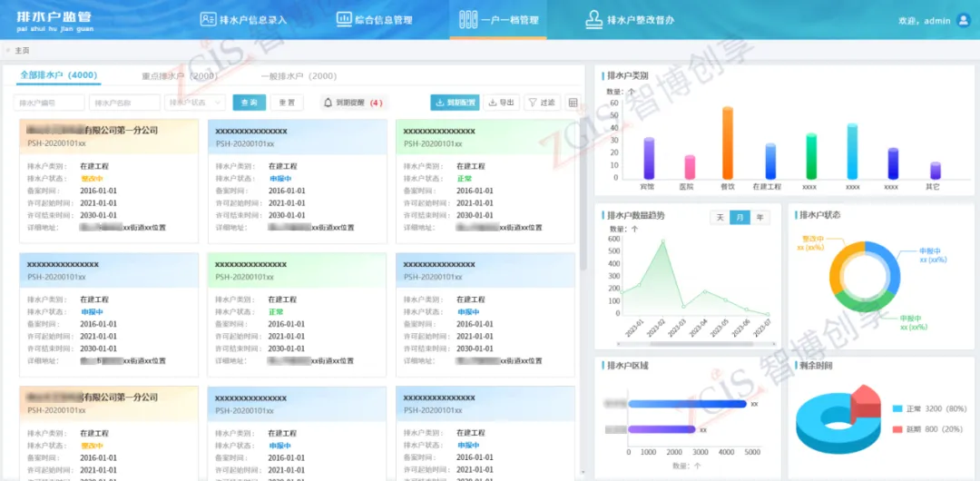Focus the 排水户编号 search field
The height and width of the screenshot is (481, 980).
point(49,103)
